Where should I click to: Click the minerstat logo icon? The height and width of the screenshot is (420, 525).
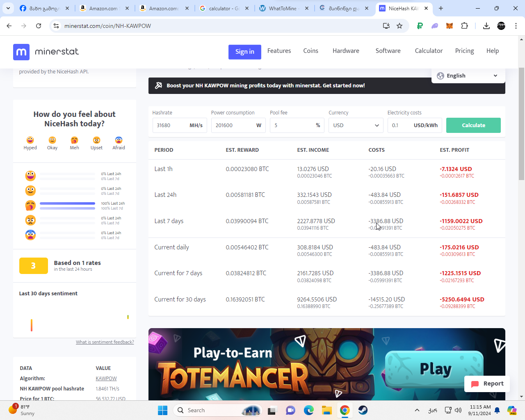[21, 52]
